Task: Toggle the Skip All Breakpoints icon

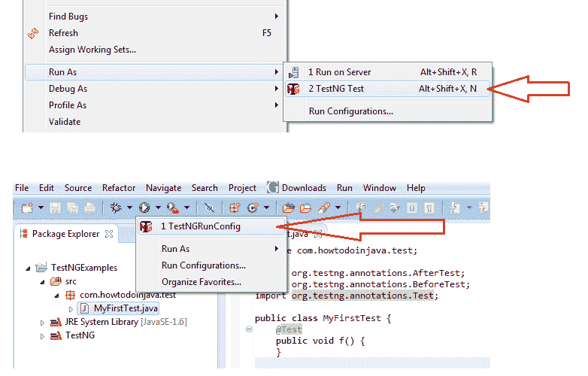Action: 209,208
